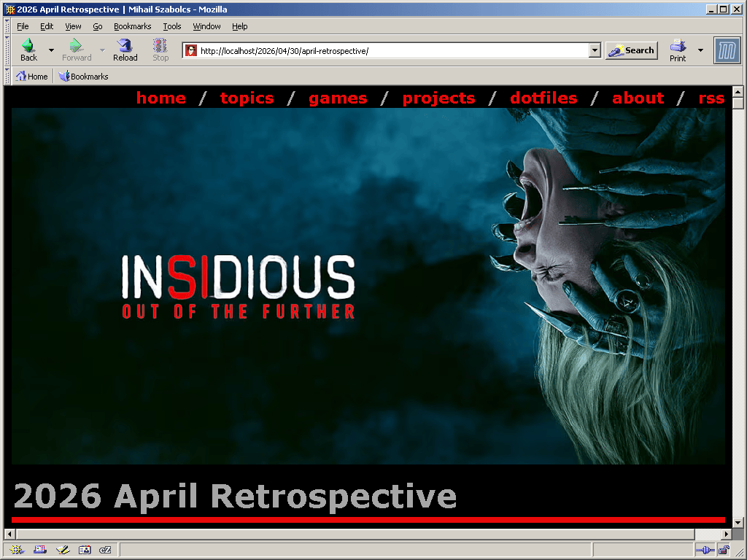Click the horizontal scrollbar thumb
The image size is (747, 560).
tap(355, 534)
